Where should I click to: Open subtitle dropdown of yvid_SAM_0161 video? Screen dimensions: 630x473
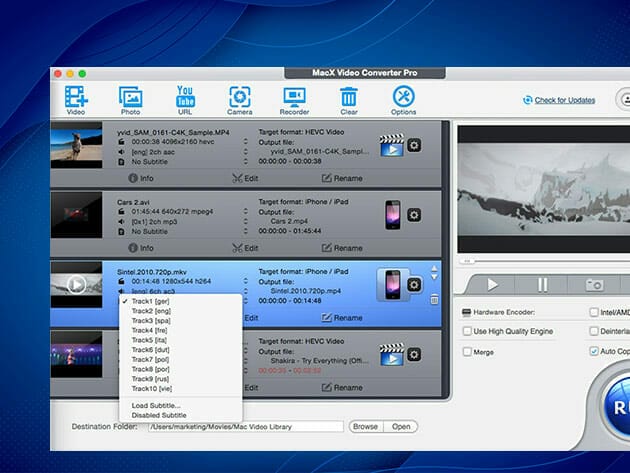246,160
